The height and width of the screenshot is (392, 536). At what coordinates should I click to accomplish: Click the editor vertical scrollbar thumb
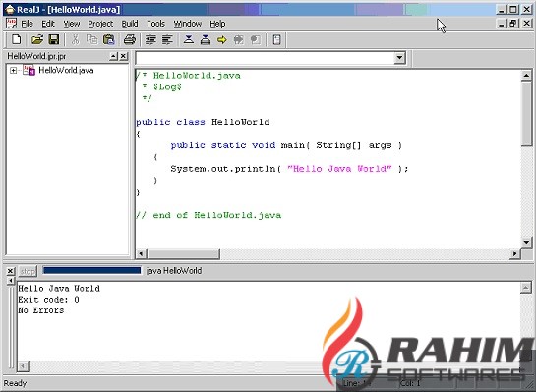click(x=527, y=113)
